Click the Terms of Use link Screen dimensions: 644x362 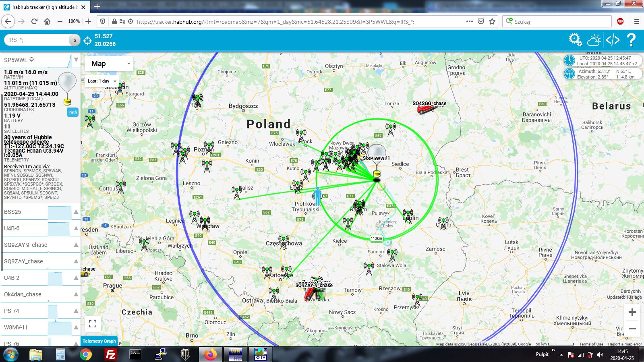[591, 344]
